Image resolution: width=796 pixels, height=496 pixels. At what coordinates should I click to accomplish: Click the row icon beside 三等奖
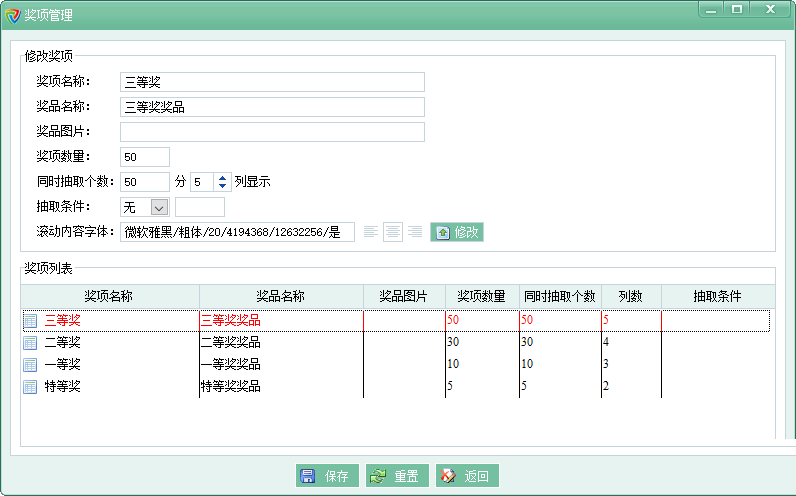[30, 321]
